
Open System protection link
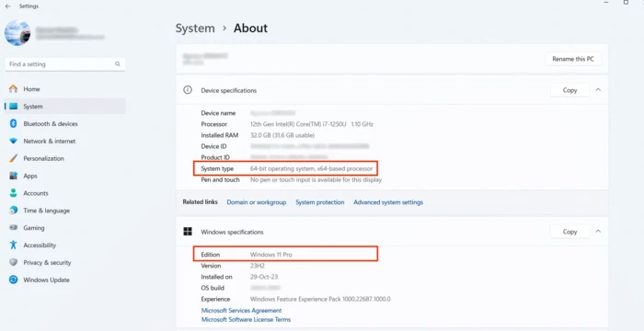tap(320, 202)
